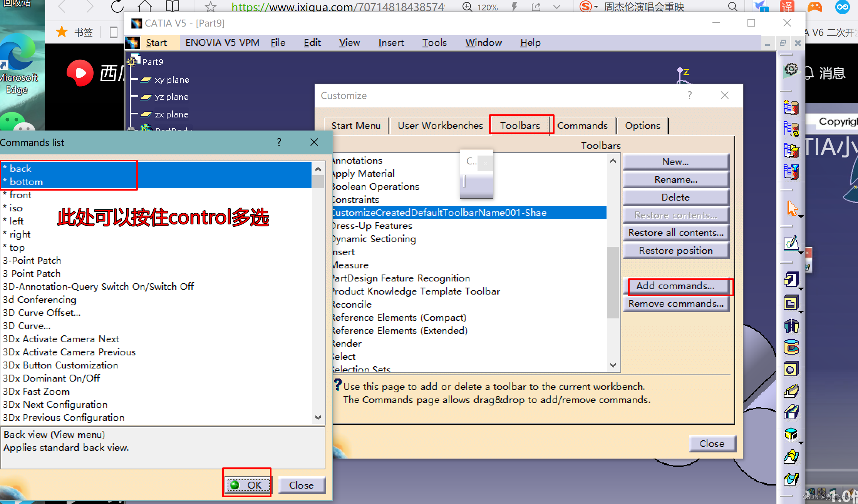
Task: Click the browser bookmark star icon
Action: coord(210,7)
